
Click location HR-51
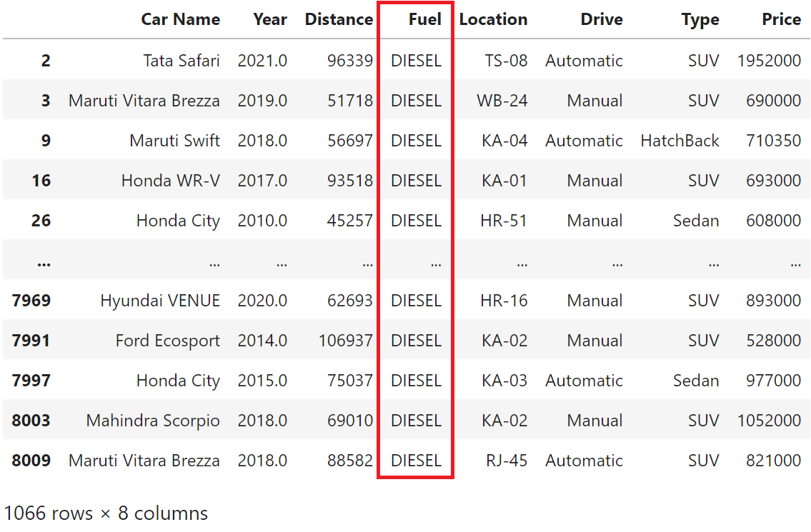tap(504, 221)
